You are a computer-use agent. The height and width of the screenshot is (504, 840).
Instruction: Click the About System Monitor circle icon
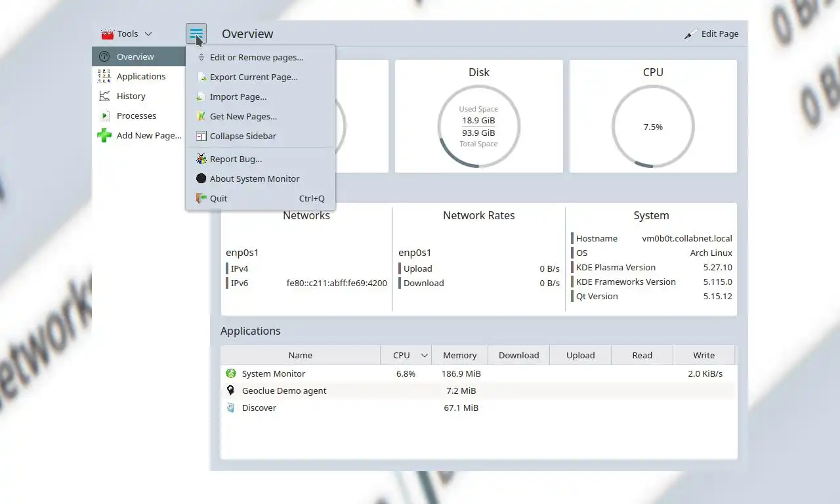(x=201, y=178)
